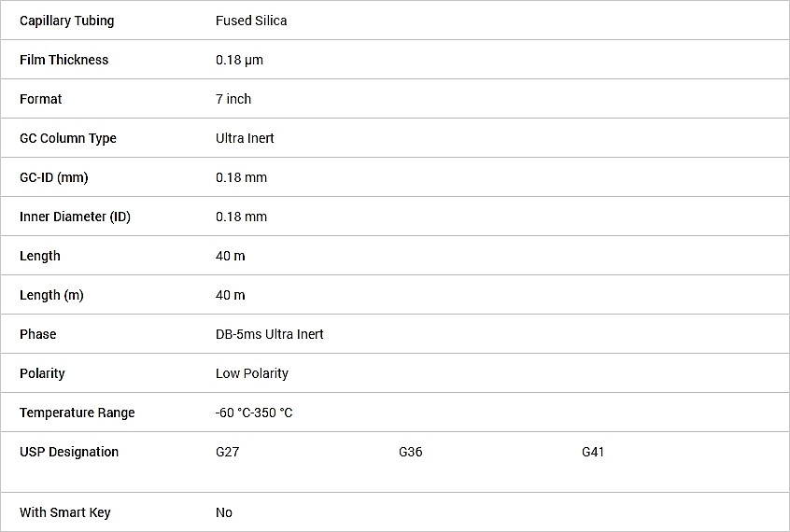Select the No value for Smart Key
Screen dimensions: 790x532
pyautogui.click(x=224, y=512)
